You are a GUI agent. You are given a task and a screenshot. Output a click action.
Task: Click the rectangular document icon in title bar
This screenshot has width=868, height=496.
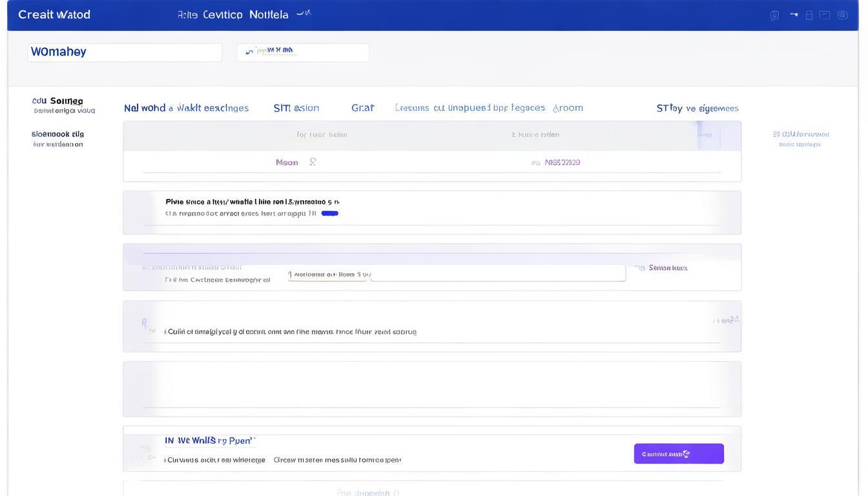(x=809, y=15)
